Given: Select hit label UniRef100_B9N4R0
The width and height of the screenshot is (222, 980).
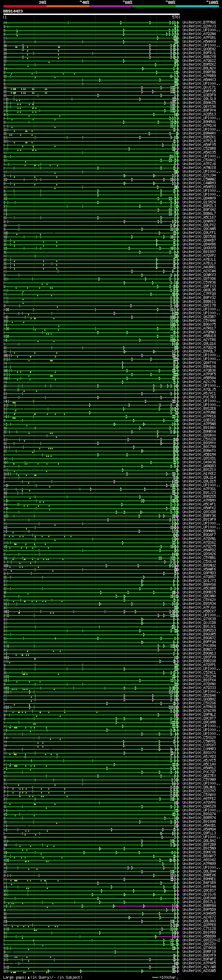Looking at the screenshot, I should point(199,133).
